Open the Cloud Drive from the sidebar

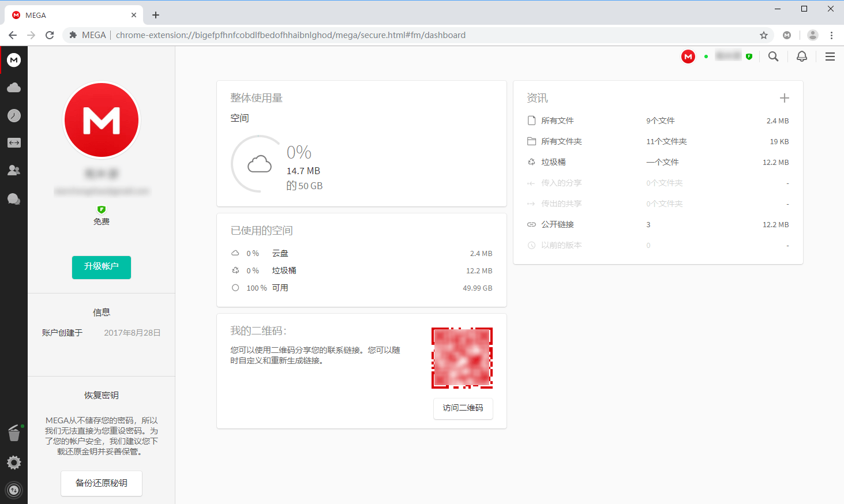click(13, 87)
